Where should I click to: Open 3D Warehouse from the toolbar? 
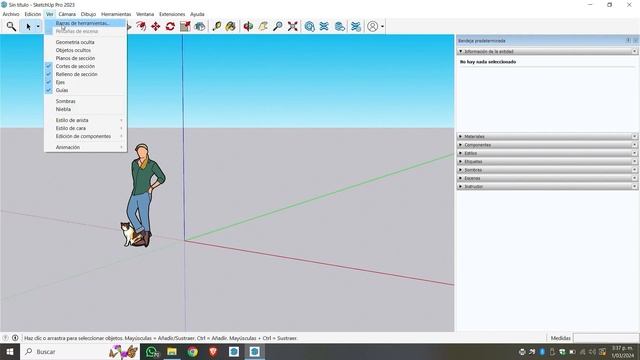[309, 27]
